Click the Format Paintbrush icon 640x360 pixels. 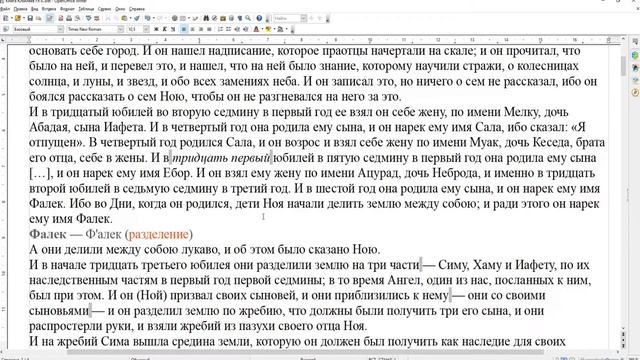pos(137,18)
